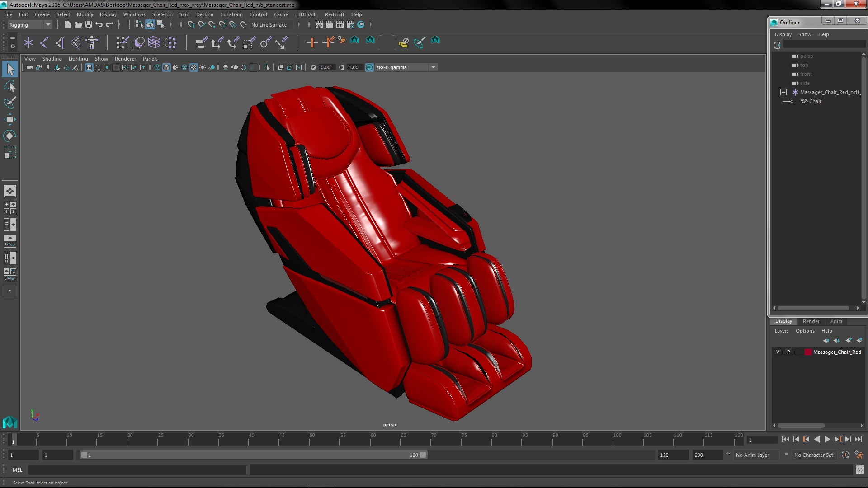Screen dimensions: 868x488
Task: Select the Chair item in Outliner
Action: coord(815,101)
